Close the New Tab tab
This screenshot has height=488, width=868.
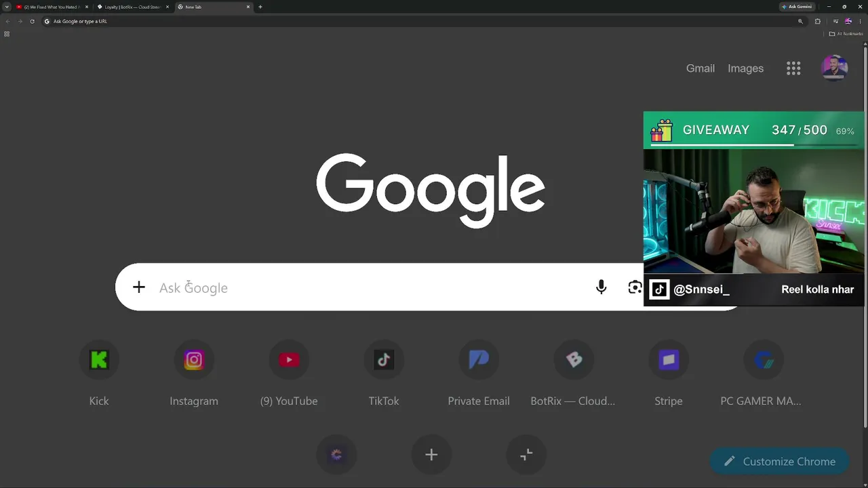coord(248,7)
